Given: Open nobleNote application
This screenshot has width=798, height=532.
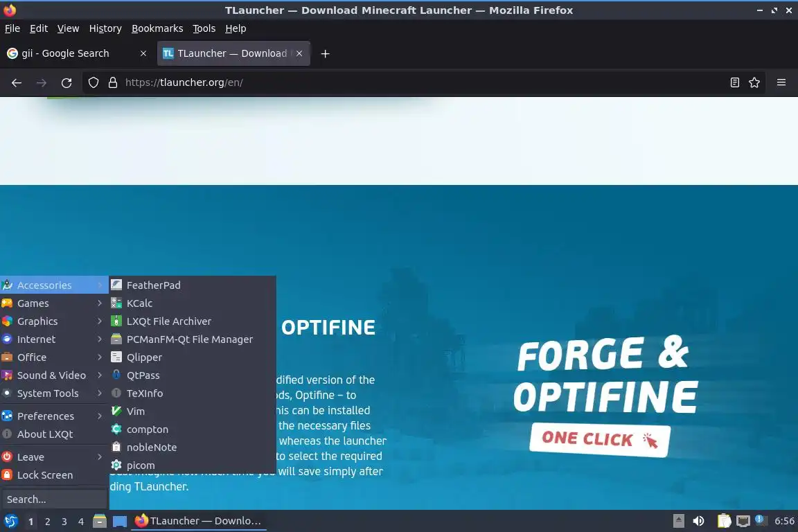Looking at the screenshot, I should pos(193,447).
